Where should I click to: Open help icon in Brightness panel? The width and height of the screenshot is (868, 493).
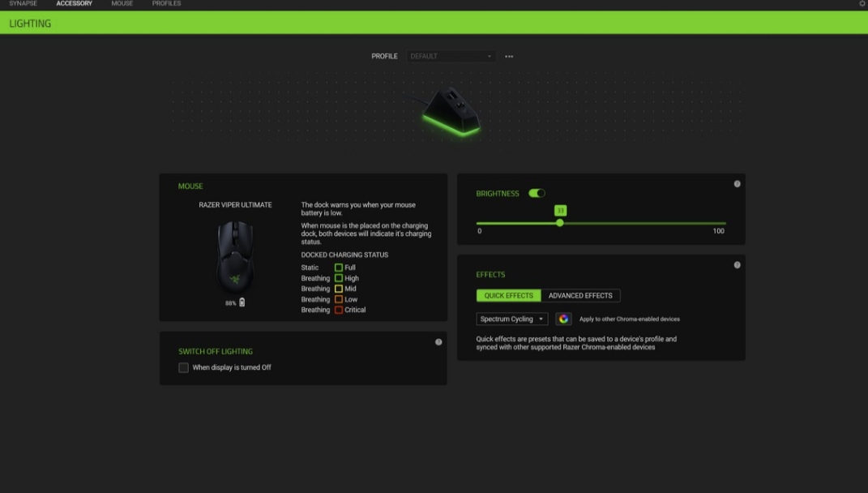point(737,184)
